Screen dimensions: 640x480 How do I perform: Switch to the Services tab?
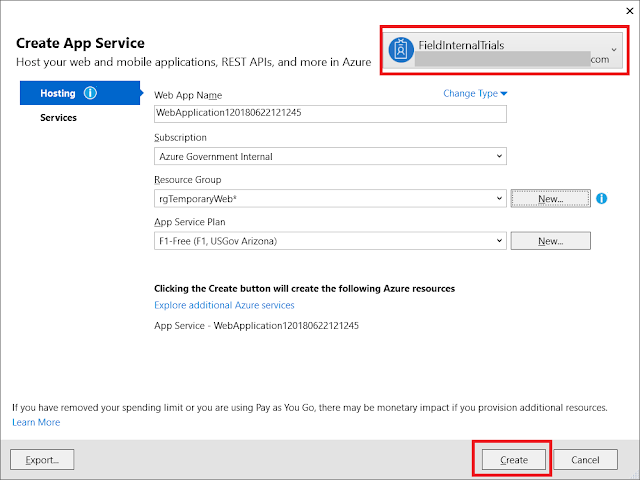[x=58, y=118]
